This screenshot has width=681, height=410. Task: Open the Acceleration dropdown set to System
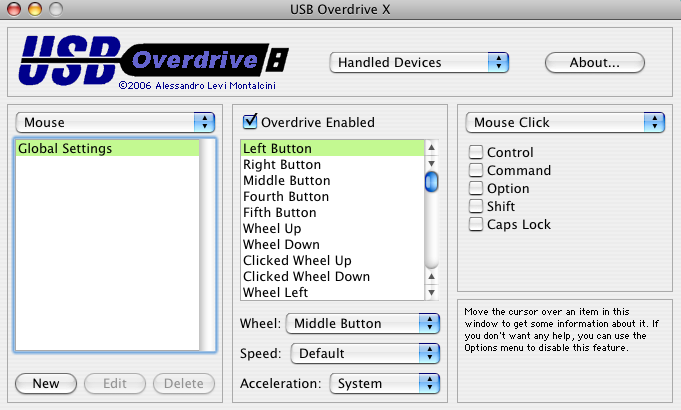tap(384, 384)
